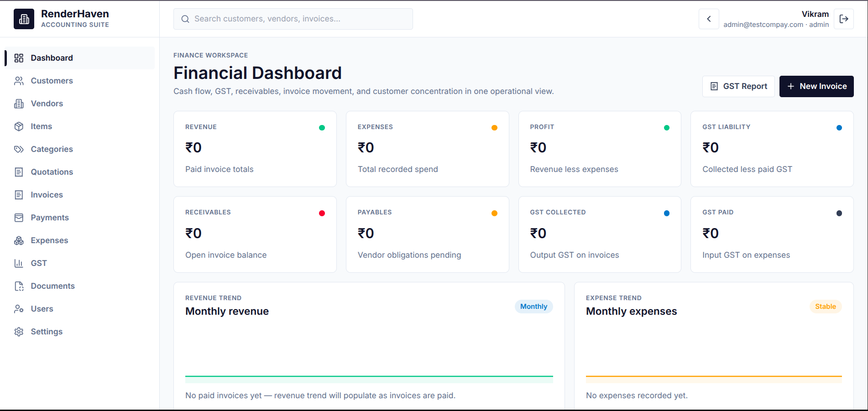Image resolution: width=868 pixels, height=411 pixels.
Task: Click the green revenue trend line
Action: (x=369, y=376)
